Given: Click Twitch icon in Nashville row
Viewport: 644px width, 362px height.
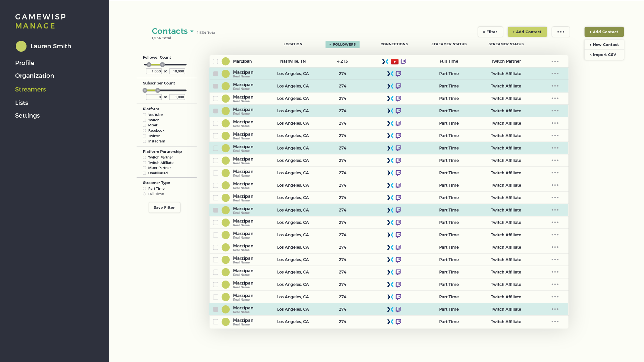Looking at the screenshot, I should pyautogui.click(x=404, y=62).
